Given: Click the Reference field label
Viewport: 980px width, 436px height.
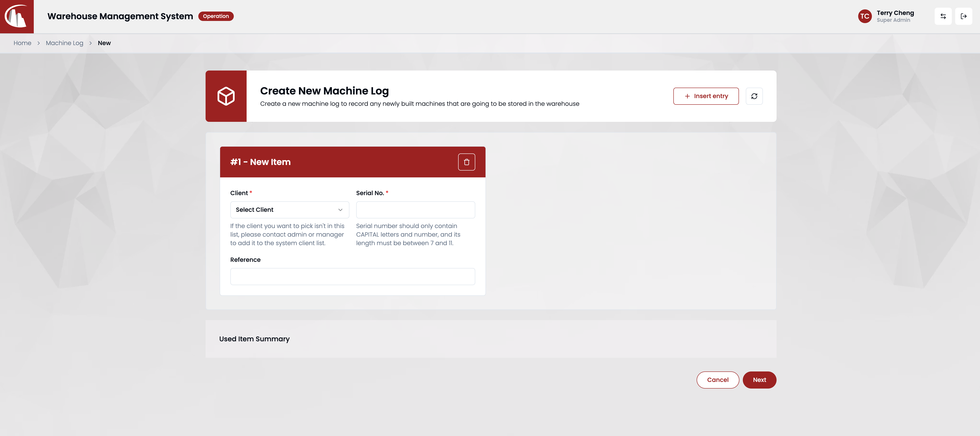Looking at the screenshot, I should [x=245, y=260].
